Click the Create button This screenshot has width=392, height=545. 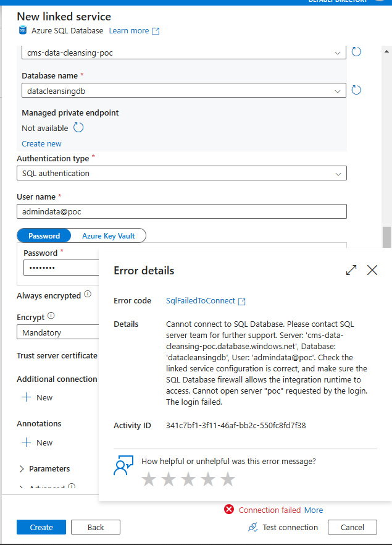coord(41,527)
